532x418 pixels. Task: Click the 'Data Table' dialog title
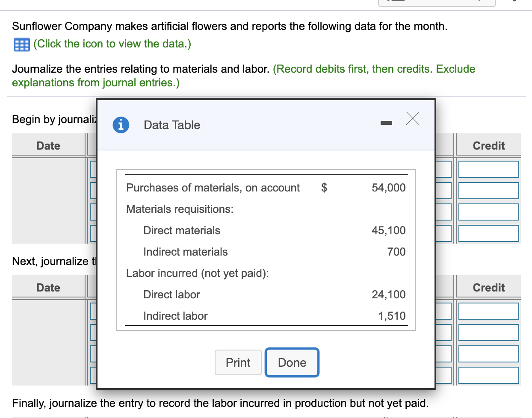[172, 125]
